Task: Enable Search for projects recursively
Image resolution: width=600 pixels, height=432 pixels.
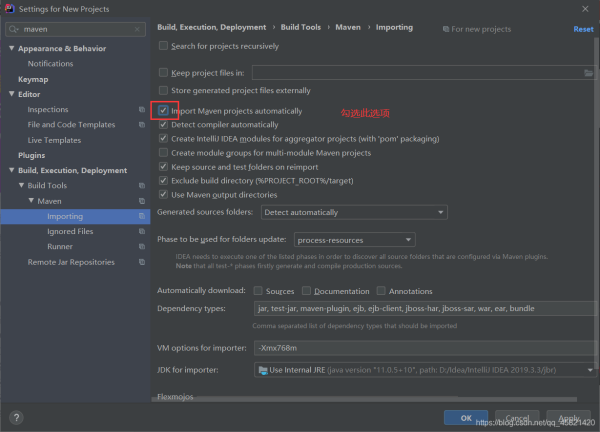Action: tap(163, 46)
